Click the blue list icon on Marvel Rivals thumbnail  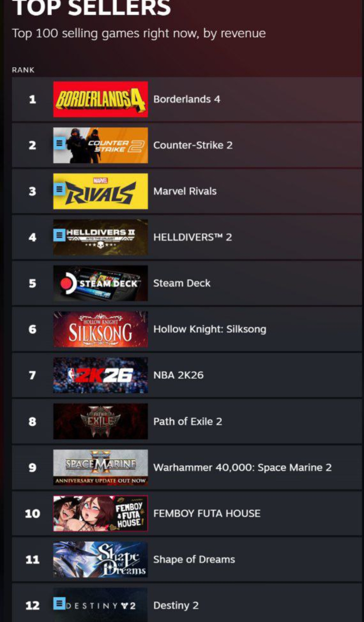60,190
